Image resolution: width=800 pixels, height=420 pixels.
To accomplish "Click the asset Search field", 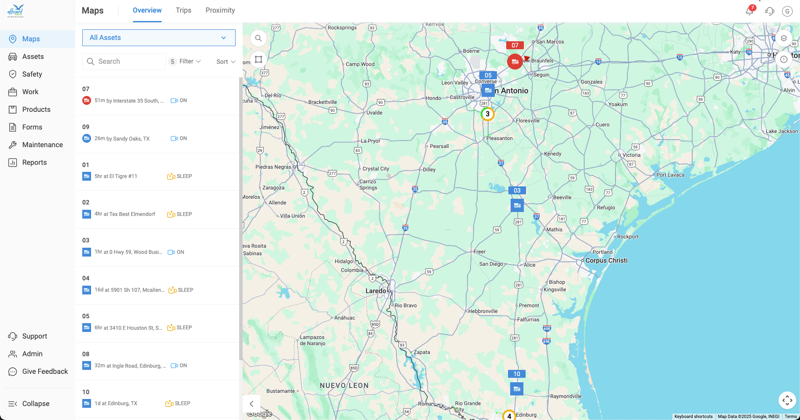I will point(124,61).
